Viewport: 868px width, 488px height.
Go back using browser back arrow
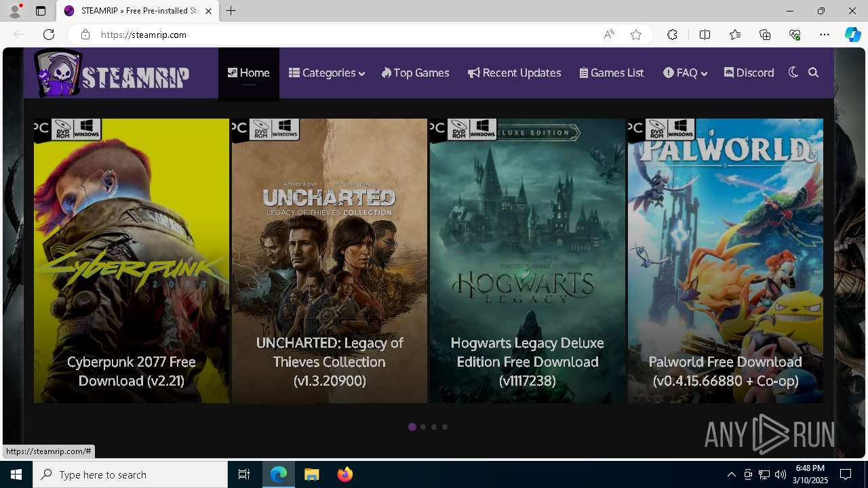(19, 35)
